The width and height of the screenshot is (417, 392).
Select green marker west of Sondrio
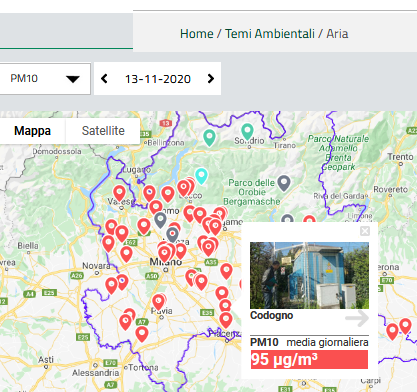point(209,138)
